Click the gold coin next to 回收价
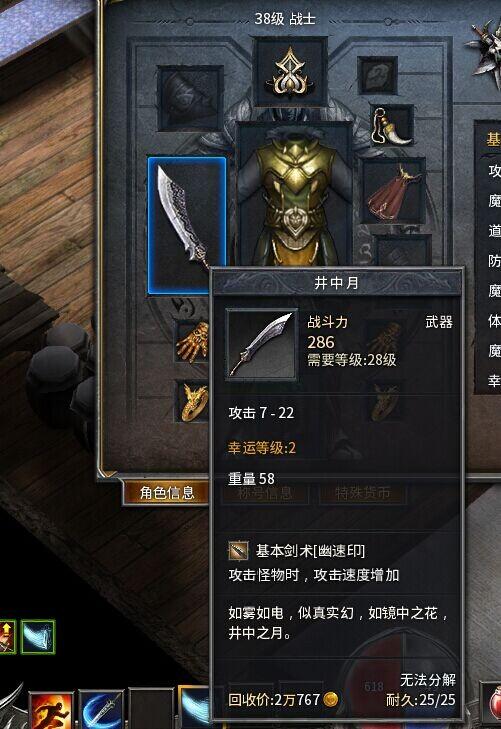The width and height of the screenshot is (501, 729). click(x=331, y=699)
